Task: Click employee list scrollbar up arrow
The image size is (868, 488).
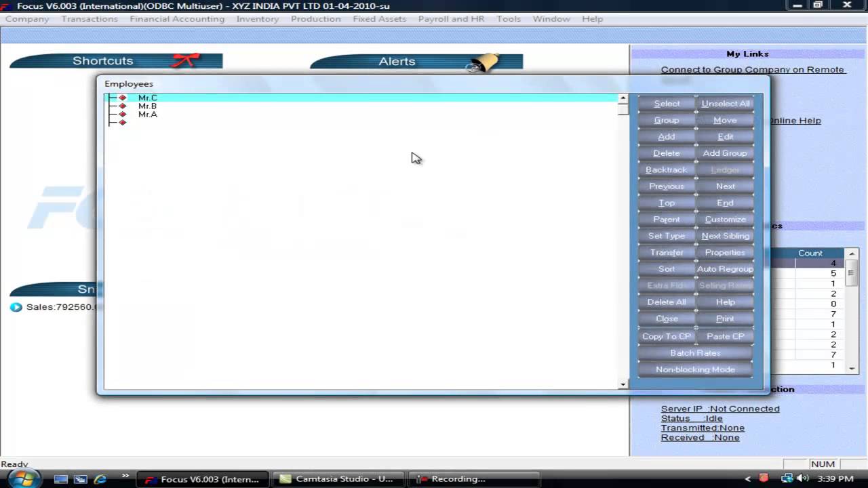Action: 623,98
